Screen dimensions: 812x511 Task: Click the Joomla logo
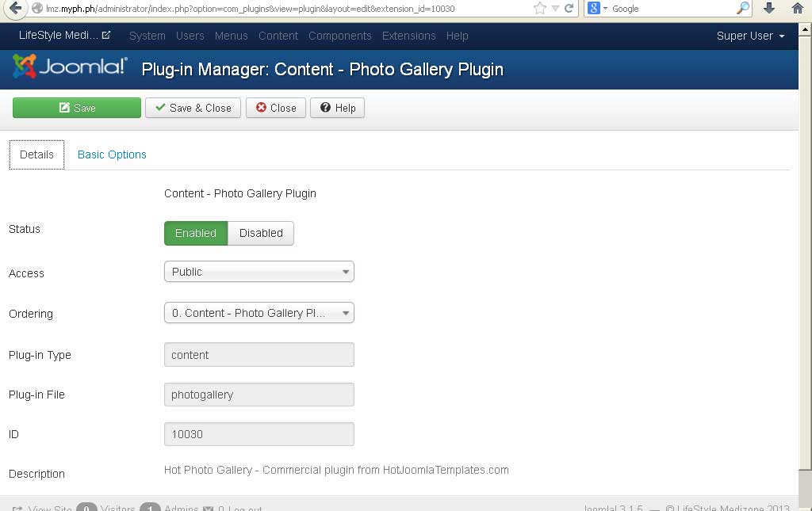tap(70, 67)
